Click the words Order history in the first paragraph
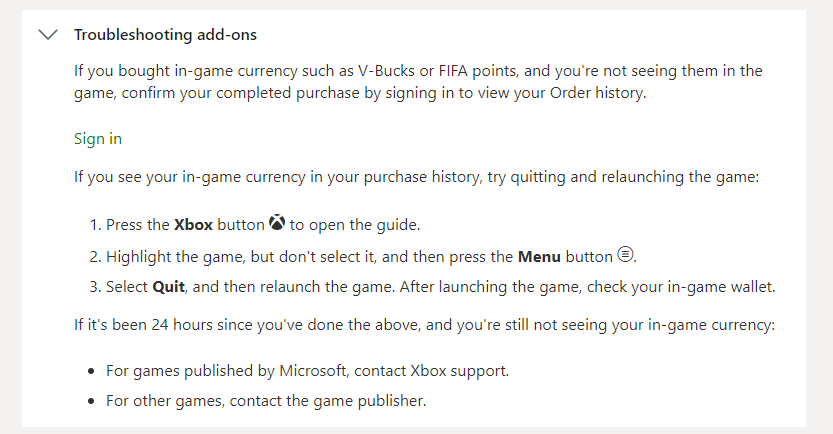 [597, 93]
